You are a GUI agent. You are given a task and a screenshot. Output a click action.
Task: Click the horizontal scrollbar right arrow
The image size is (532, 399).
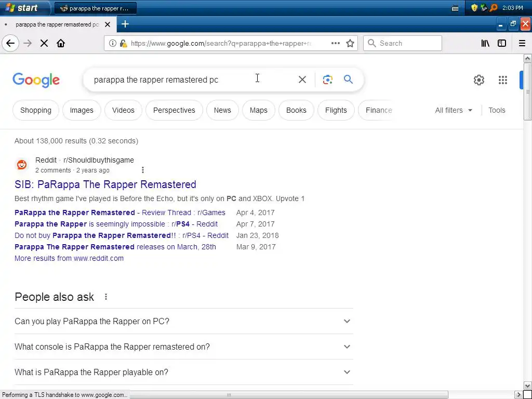pos(518,395)
